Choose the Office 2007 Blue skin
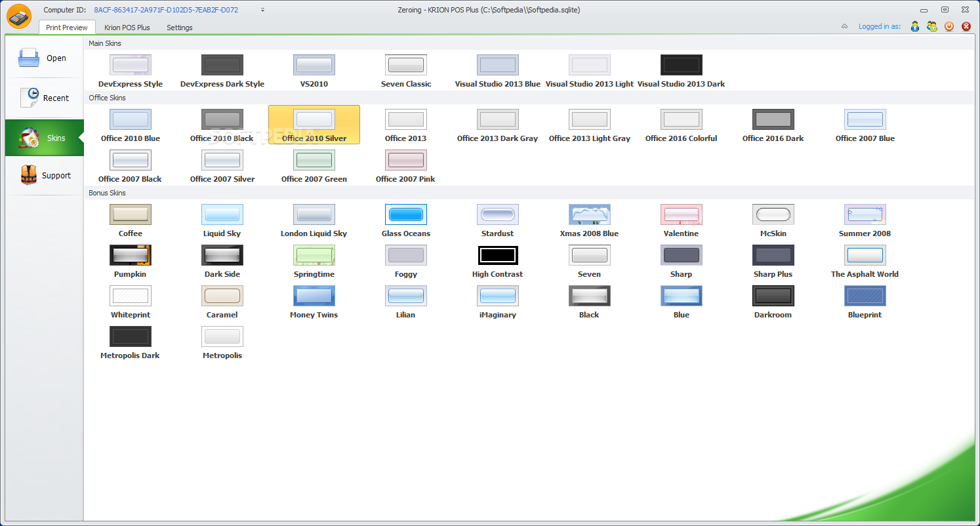The height and width of the screenshot is (526, 980). 865,125
